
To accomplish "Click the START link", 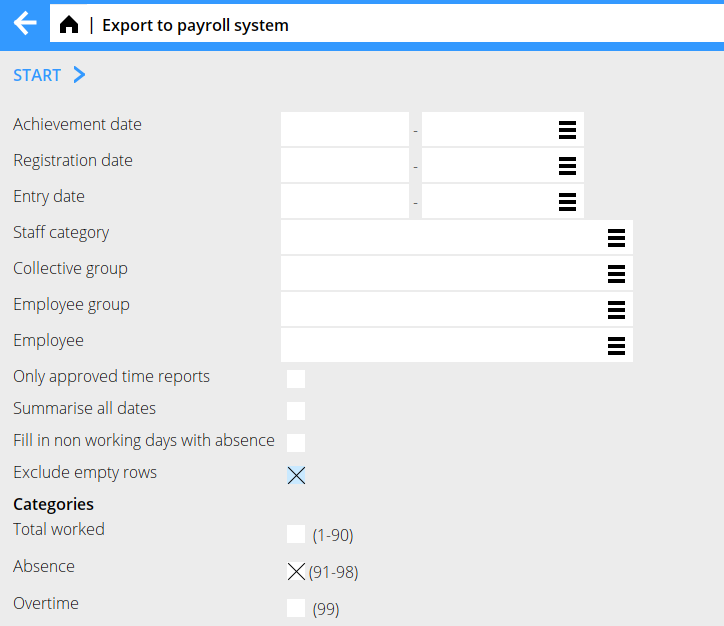I will 37,75.
